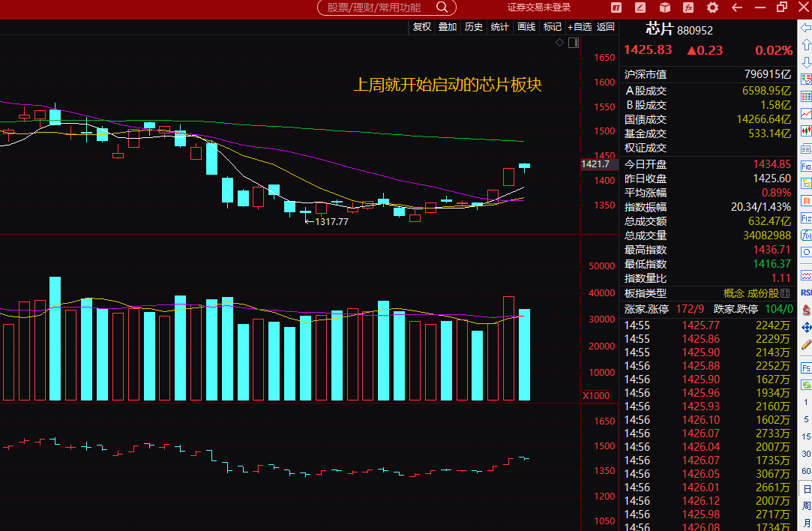Open the 复权 adjustment menu
The width and height of the screenshot is (812, 531).
pos(422,27)
